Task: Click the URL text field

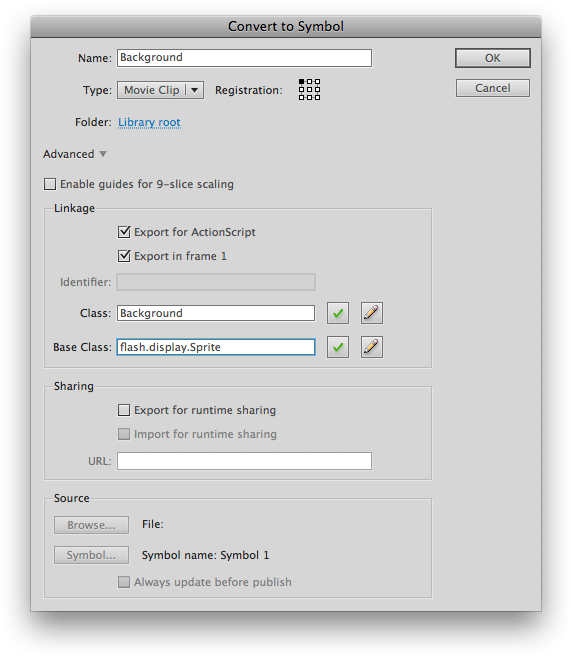Action: 244,461
